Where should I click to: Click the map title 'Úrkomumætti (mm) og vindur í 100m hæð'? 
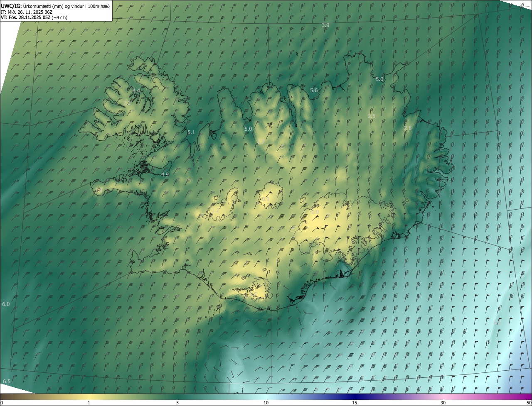coord(66,6)
